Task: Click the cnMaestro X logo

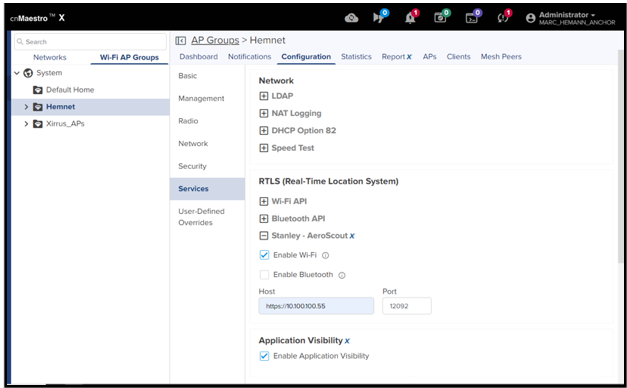Action: (x=37, y=18)
